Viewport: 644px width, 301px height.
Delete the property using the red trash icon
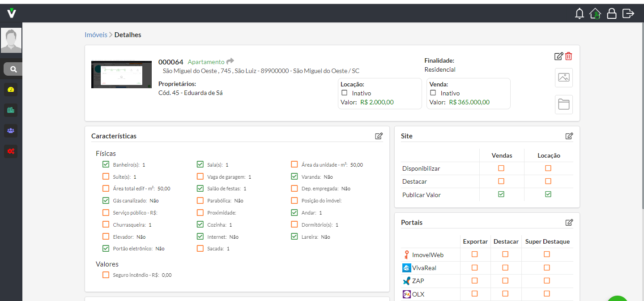click(568, 56)
